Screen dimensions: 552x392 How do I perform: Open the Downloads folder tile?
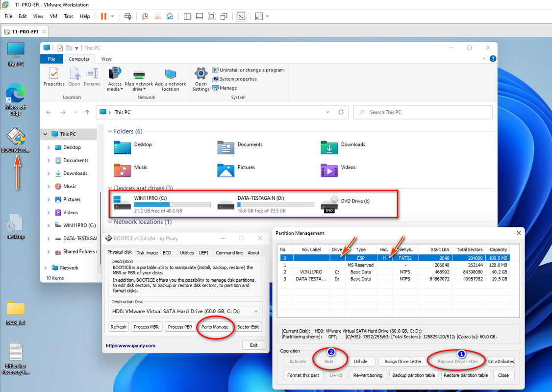(343, 147)
